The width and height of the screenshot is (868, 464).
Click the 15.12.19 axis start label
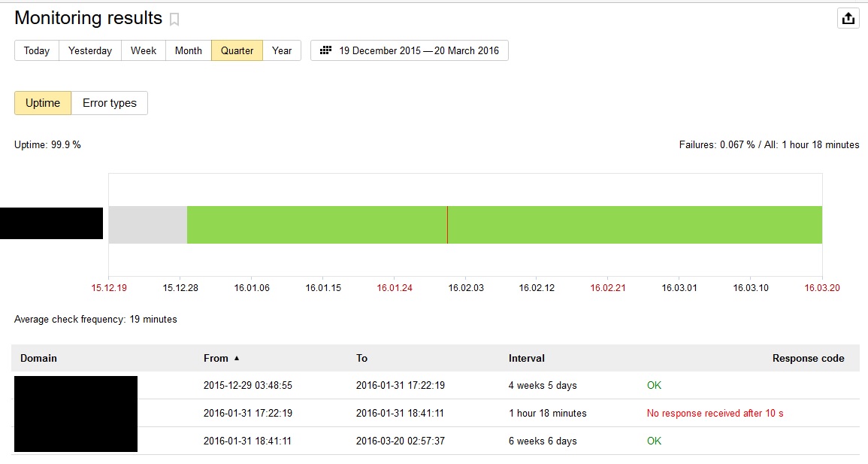[109, 288]
